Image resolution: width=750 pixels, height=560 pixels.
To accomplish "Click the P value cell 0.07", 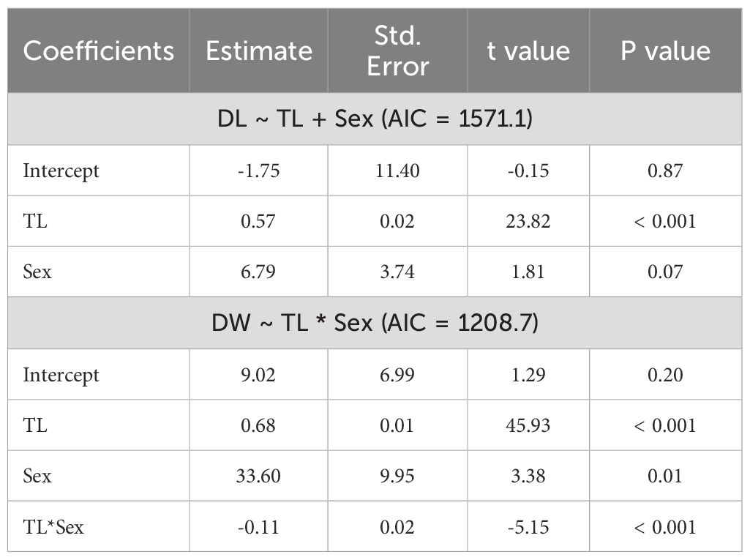I will tap(667, 272).
